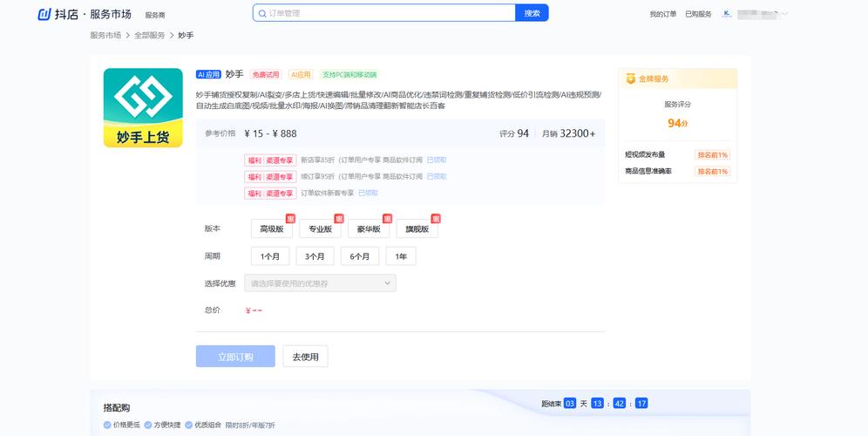Click the 支持PC端和移动端 tag
This screenshot has width=868, height=436.
pyautogui.click(x=349, y=74)
